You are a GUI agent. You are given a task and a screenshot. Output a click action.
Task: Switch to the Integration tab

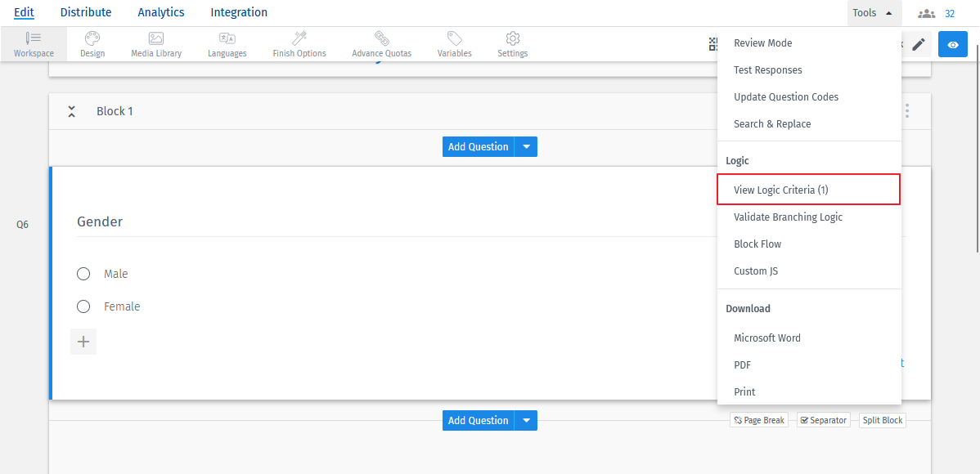coord(239,12)
